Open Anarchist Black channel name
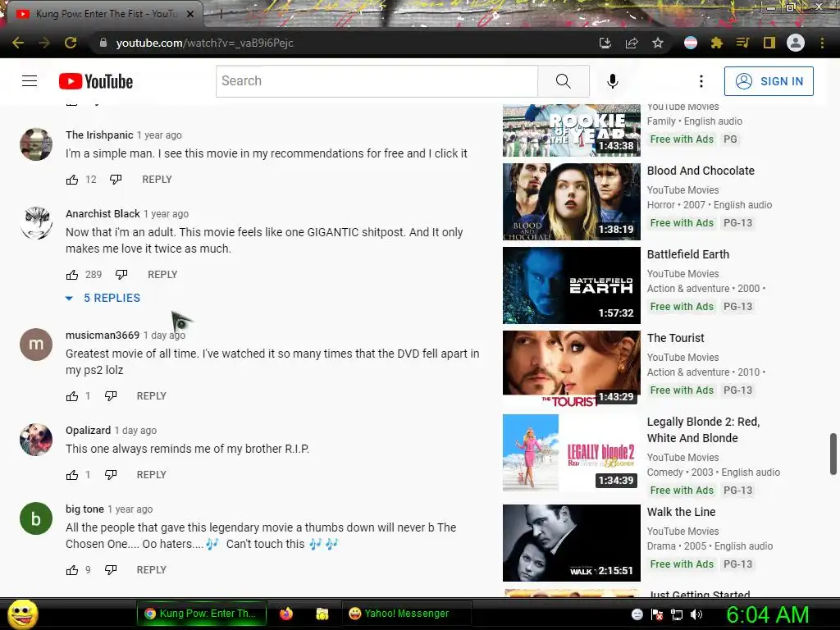This screenshot has height=630, width=840. pos(103,214)
